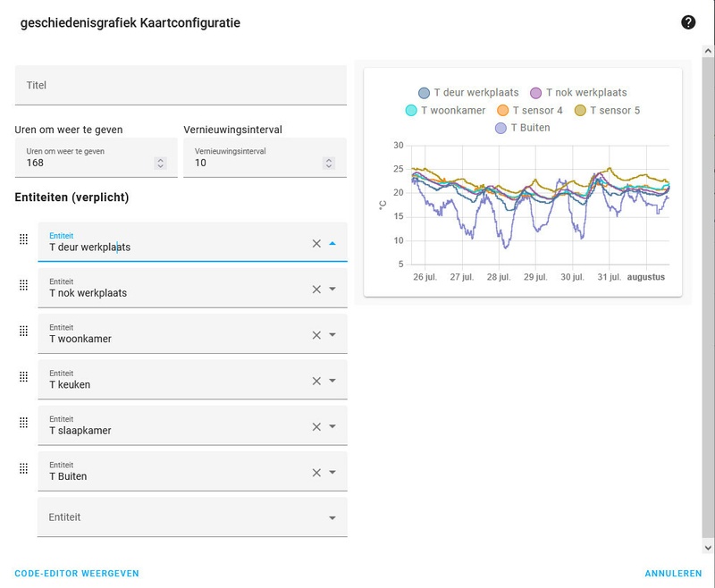
Task: Click the Code-editor weergeven button
Action: point(77,573)
